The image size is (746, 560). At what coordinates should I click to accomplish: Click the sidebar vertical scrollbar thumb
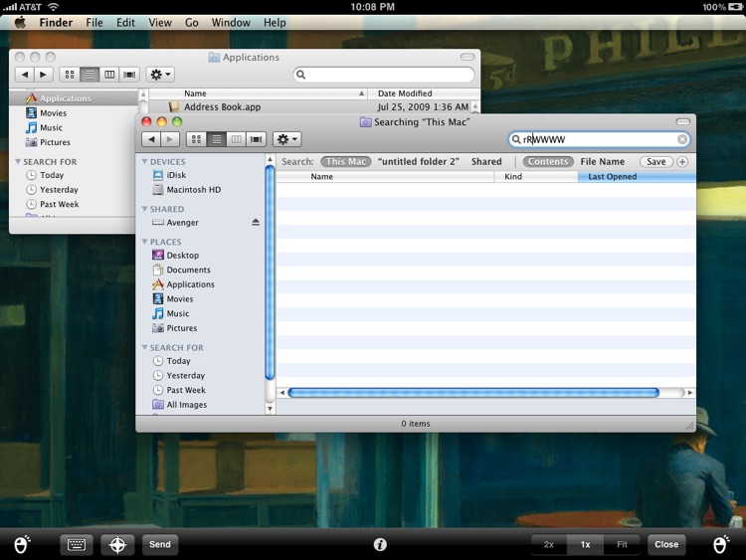point(270,273)
